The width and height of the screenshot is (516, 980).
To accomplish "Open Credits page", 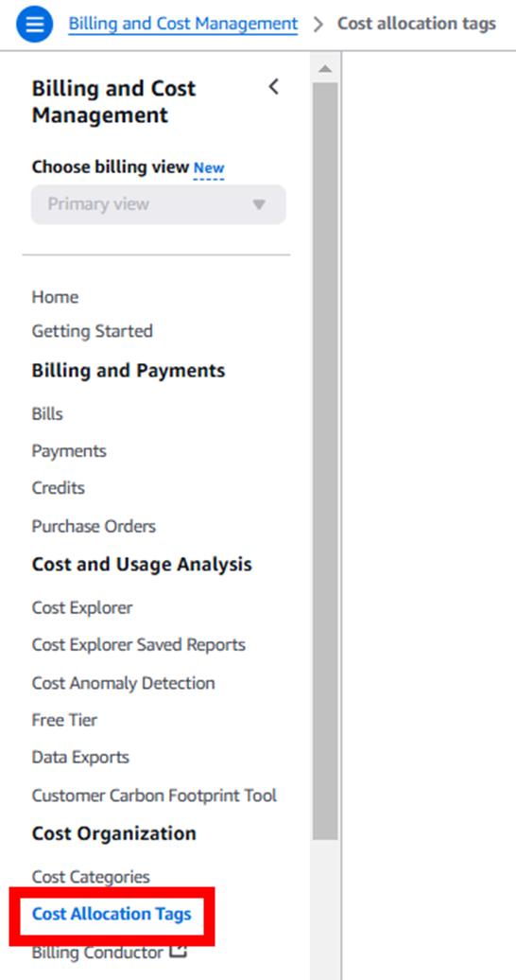I will pos(58,488).
